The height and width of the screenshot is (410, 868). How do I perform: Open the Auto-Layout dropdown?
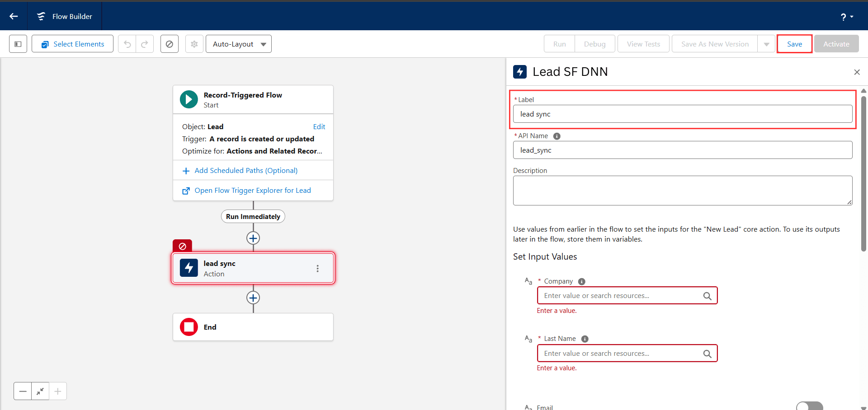pos(239,44)
